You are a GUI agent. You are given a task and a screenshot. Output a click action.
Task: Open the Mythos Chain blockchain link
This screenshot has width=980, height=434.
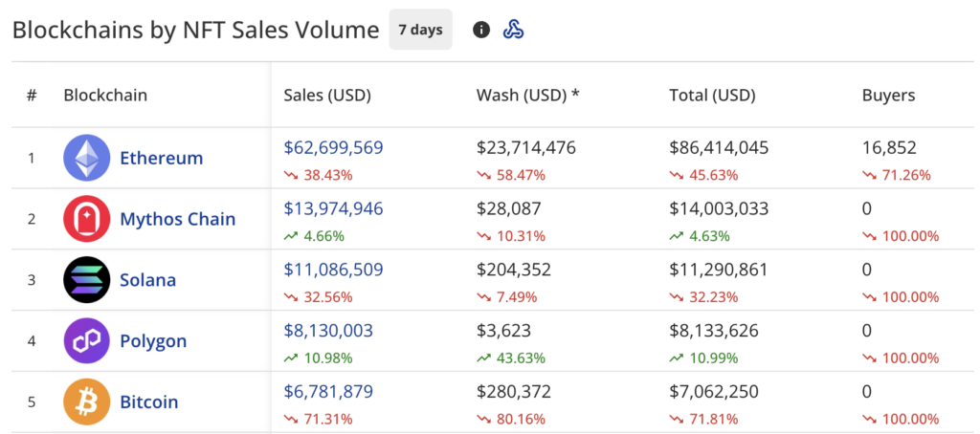click(x=177, y=219)
